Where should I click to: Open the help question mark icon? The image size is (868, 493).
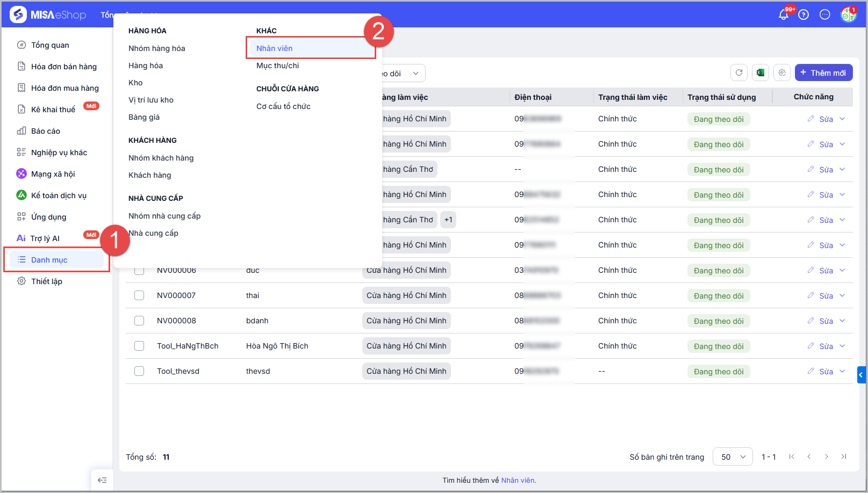pyautogui.click(x=804, y=15)
